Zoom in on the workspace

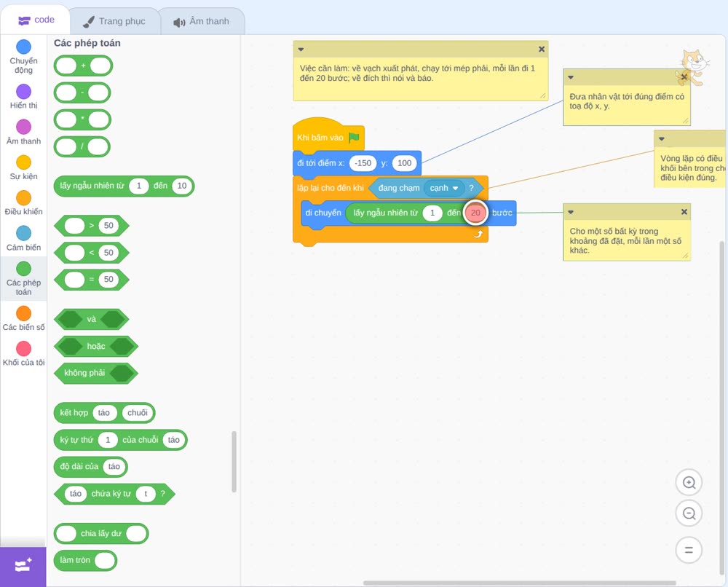coord(689,483)
